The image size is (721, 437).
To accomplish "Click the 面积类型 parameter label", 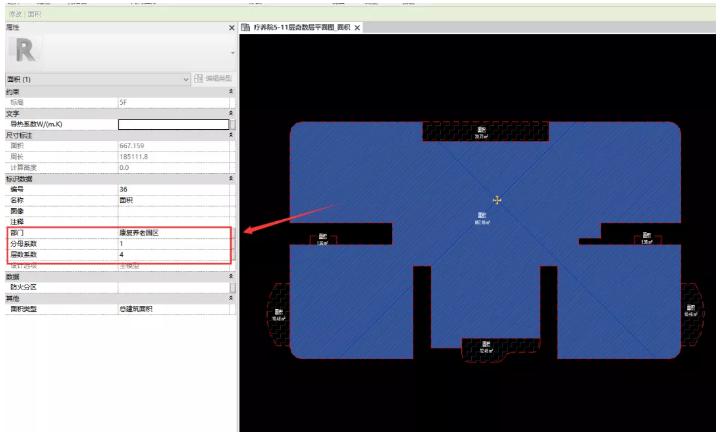I will coord(23,309).
